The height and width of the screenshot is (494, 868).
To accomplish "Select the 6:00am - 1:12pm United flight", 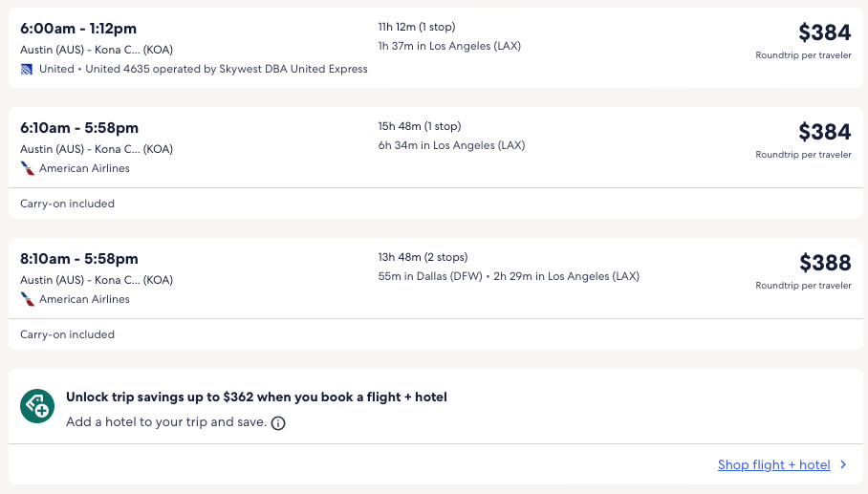I will tap(79, 29).
